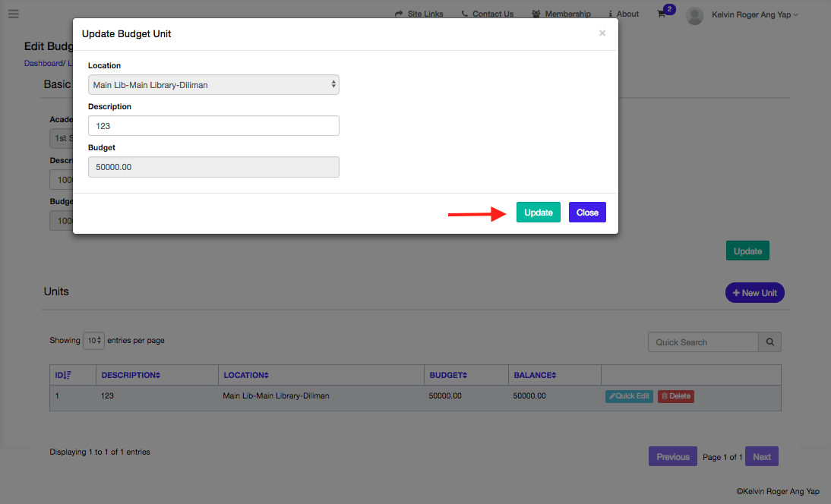The image size is (831, 504).
Task: Open the Location dropdown in modal
Action: [x=213, y=85]
